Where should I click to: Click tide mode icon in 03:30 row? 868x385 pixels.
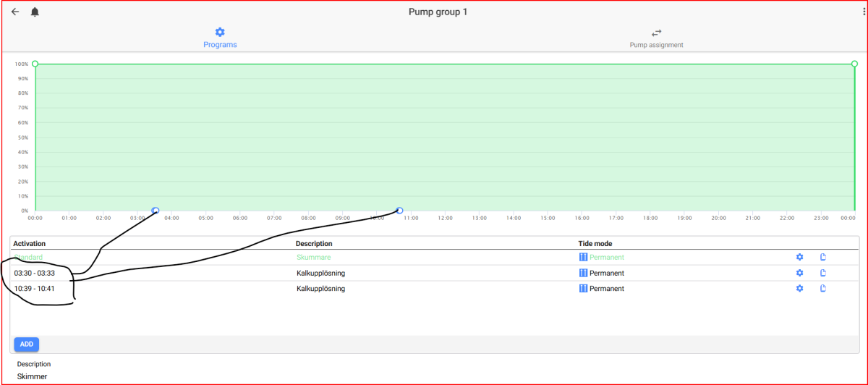(583, 273)
